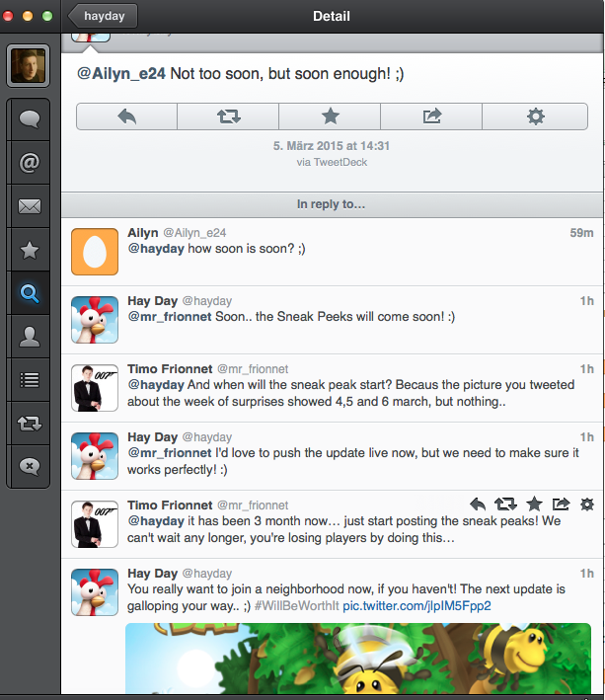Image resolution: width=605 pixels, height=700 pixels.
Task: Open the pic.twitter.com/jlpIM5Fpp2 link
Action: click(416, 605)
